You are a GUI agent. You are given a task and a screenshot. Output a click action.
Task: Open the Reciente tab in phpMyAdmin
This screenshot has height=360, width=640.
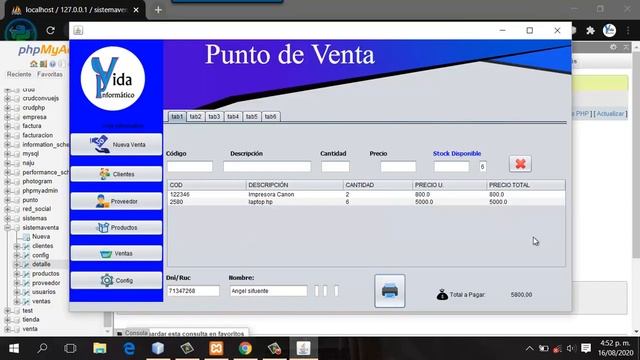19,74
